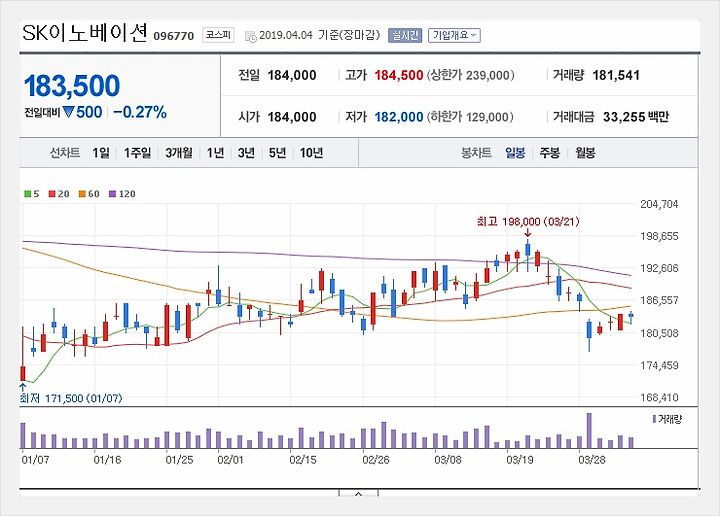The image size is (720, 516).
Task: Select the 3년 line chart period
Action: point(246,152)
